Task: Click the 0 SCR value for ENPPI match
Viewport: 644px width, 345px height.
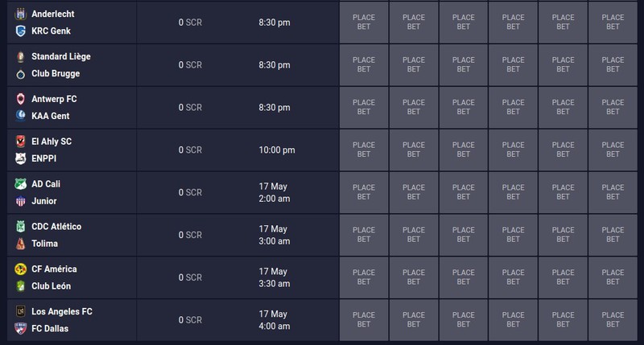Action: pyautogui.click(x=190, y=150)
